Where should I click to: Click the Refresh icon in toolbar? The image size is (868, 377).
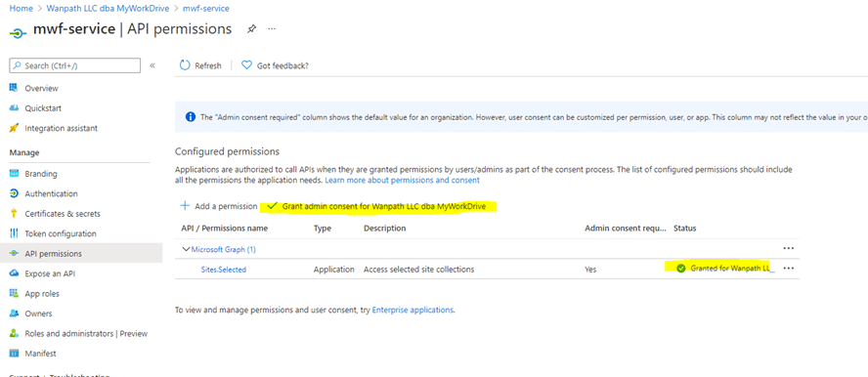pos(185,65)
